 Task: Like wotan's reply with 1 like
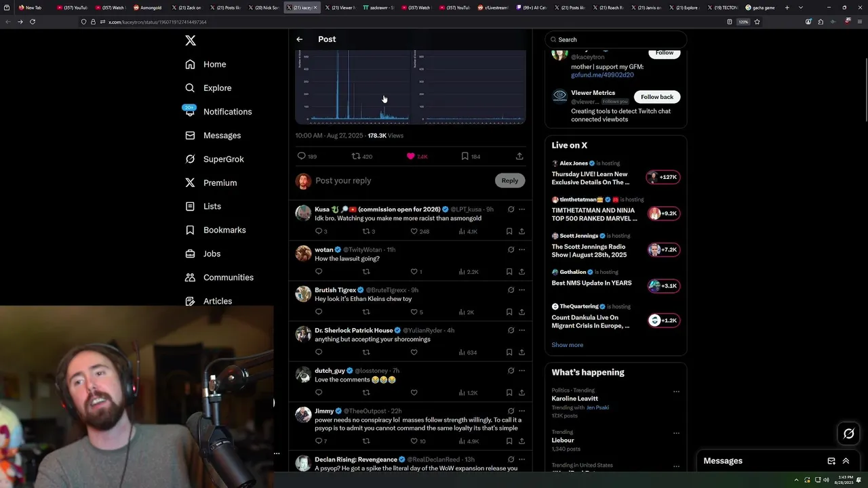[414, 272]
